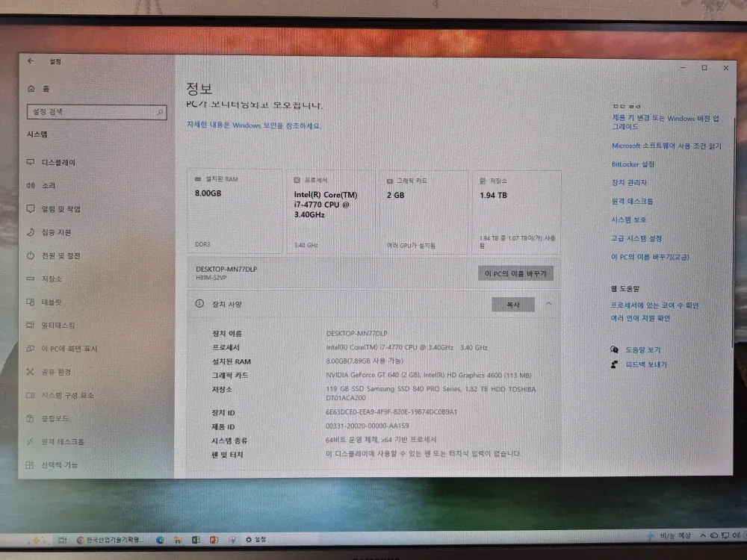Open the 도움말 보기 link
The width and height of the screenshot is (747, 560).
point(642,350)
